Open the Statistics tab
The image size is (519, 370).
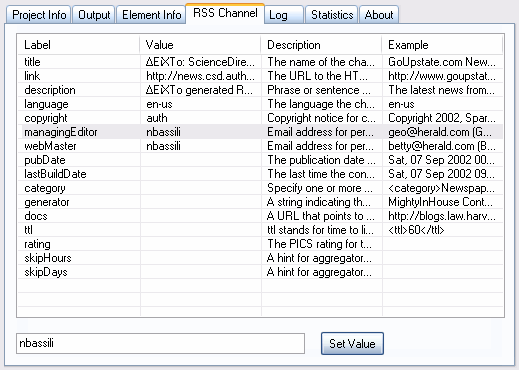pyautogui.click(x=332, y=15)
